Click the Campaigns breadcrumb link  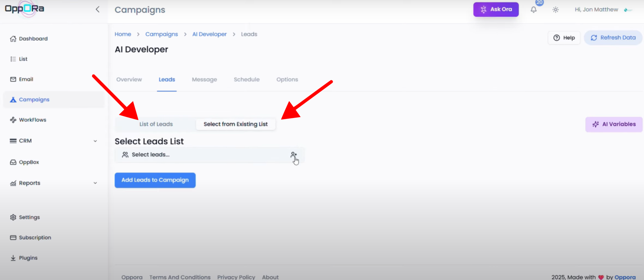click(x=161, y=34)
